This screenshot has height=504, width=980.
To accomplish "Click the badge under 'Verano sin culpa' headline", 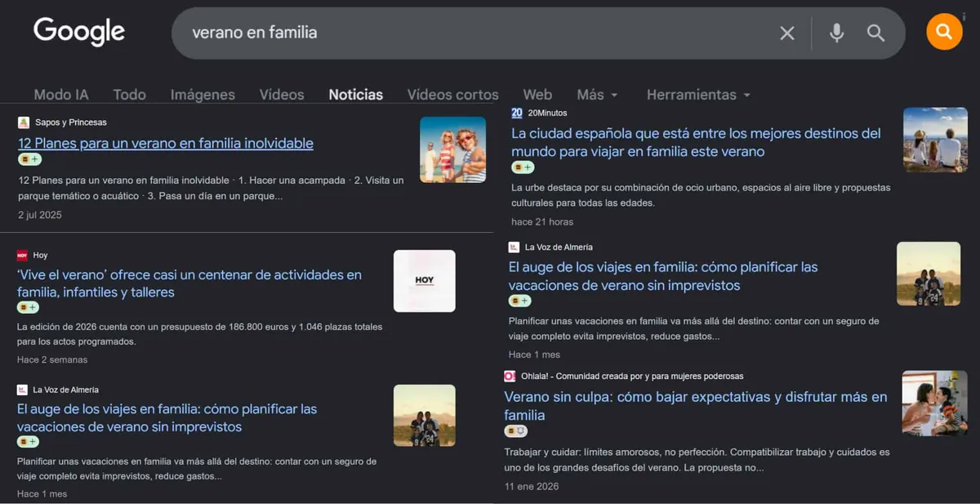I will pyautogui.click(x=515, y=431).
